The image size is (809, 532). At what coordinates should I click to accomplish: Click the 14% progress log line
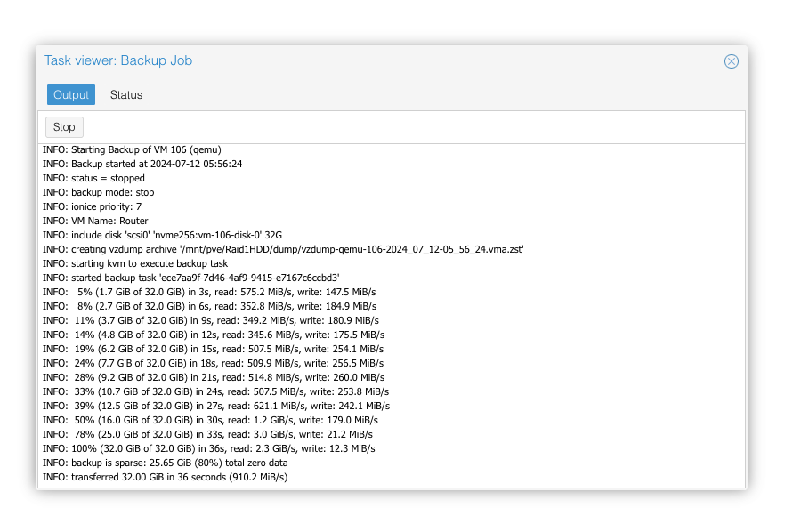point(214,335)
